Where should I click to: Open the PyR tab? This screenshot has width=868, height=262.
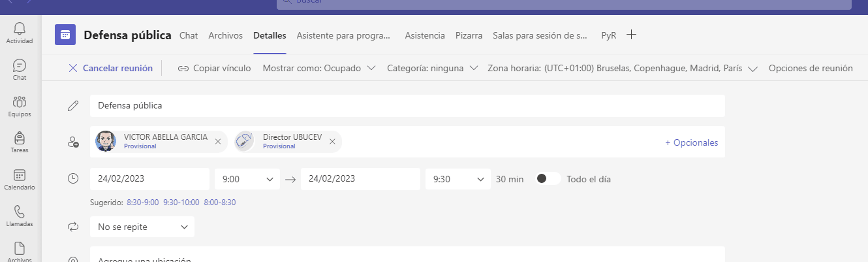coord(608,35)
